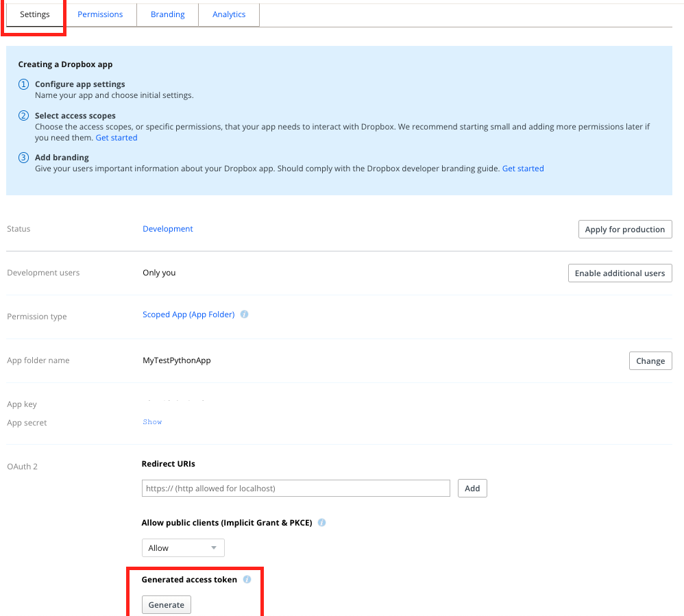Open Scoped App (App Folder) link
Screen dimensions: 684x616
pos(188,315)
